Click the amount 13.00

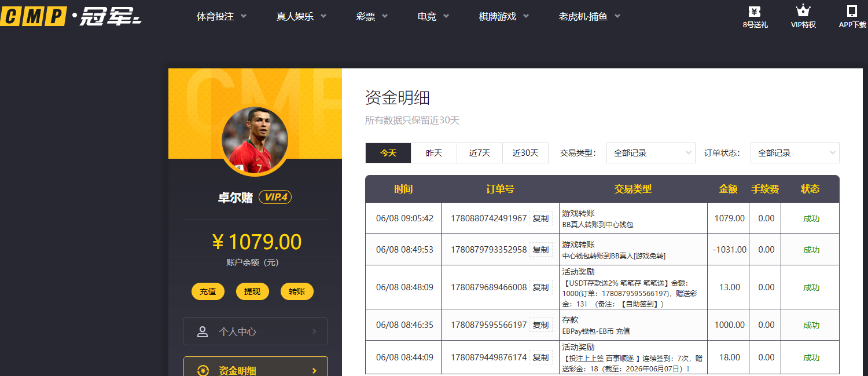pos(730,287)
